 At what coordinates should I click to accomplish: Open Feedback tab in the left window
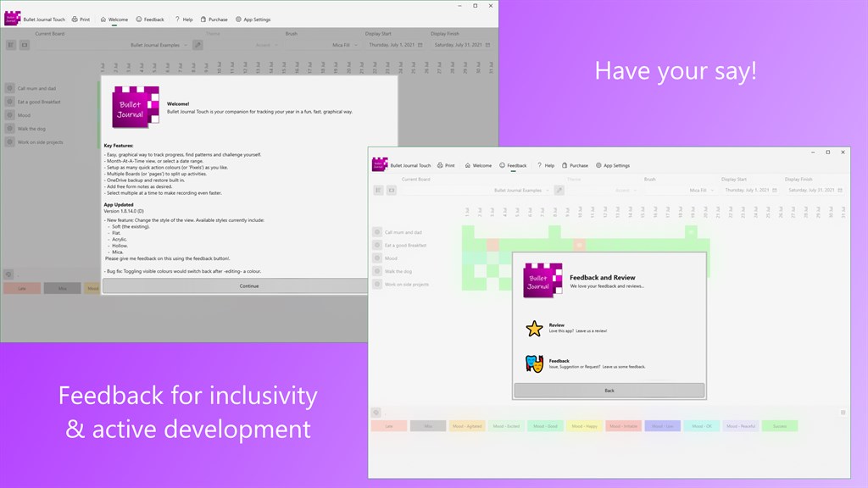point(150,19)
